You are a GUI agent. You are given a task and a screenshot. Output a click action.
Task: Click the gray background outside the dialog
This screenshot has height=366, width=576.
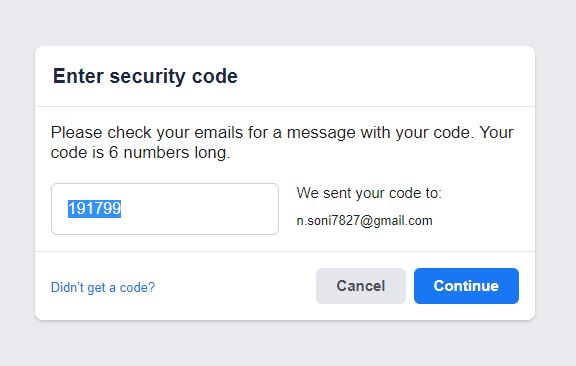288,20
